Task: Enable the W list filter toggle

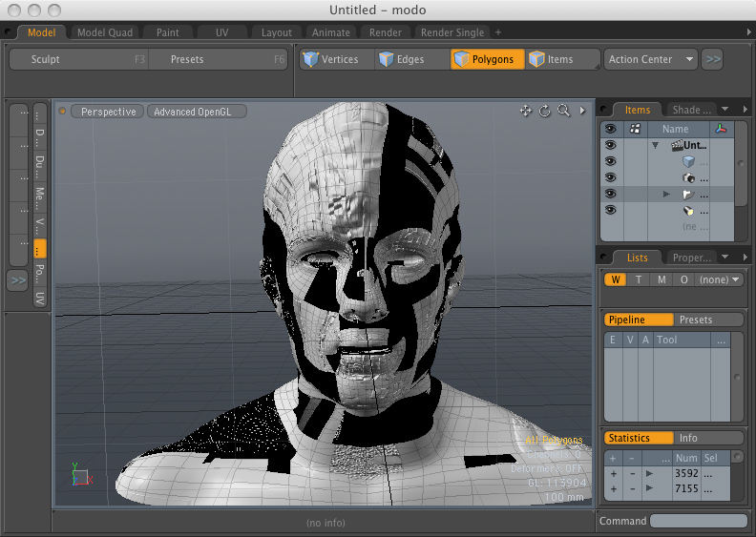Action: tap(616, 279)
